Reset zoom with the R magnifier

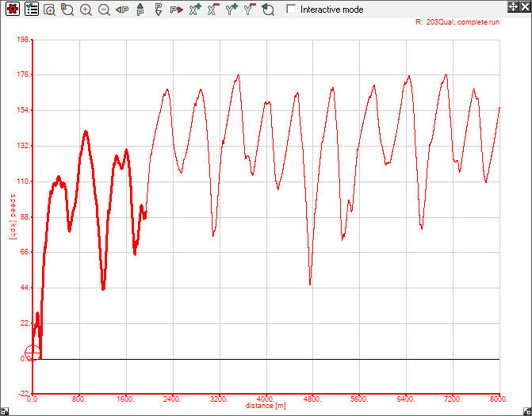tap(67, 10)
